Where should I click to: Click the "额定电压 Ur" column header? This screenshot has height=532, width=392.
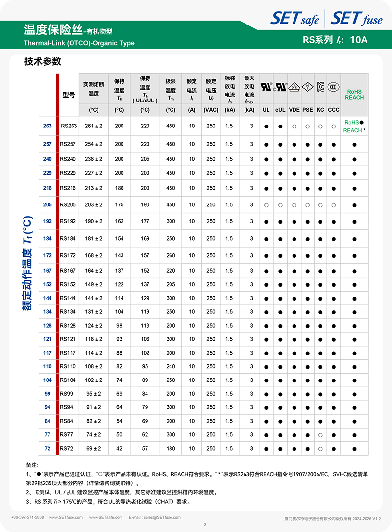pos(211,90)
